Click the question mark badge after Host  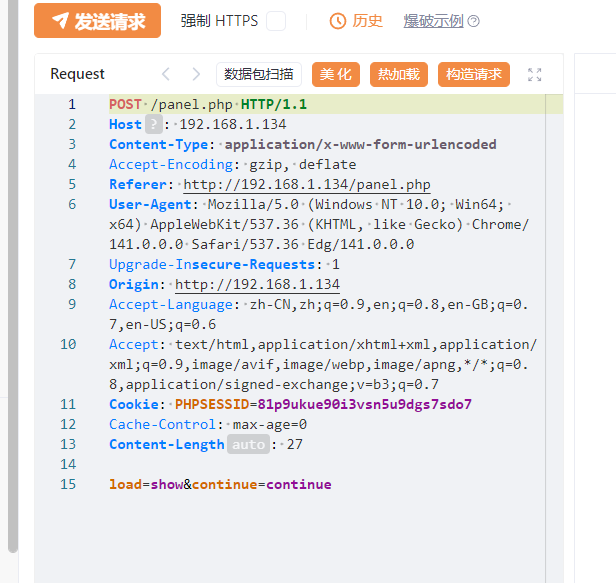click(x=154, y=125)
